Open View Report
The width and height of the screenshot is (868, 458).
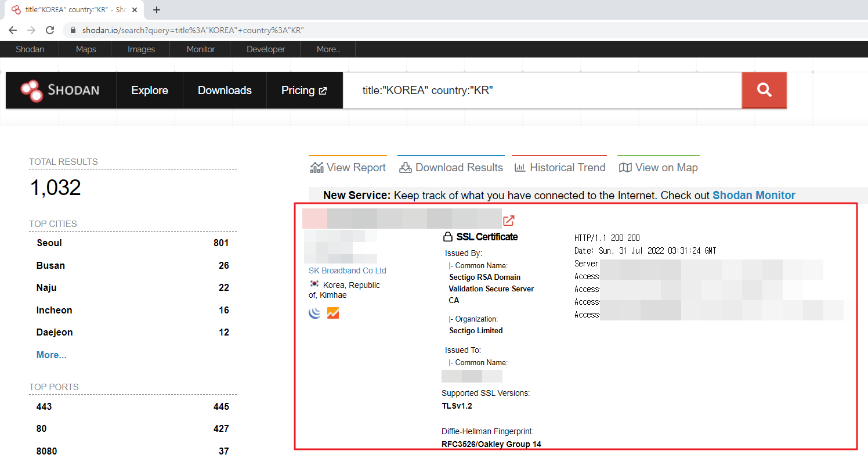coord(348,167)
